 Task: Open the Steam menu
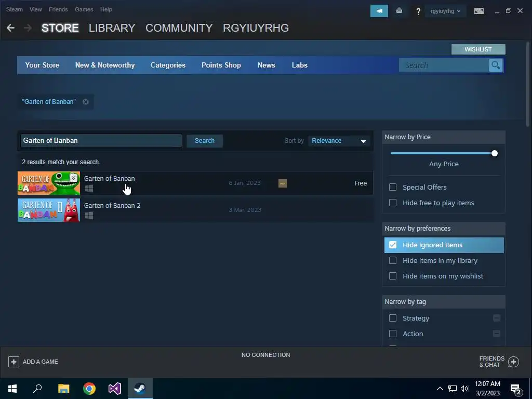pyautogui.click(x=14, y=9)
